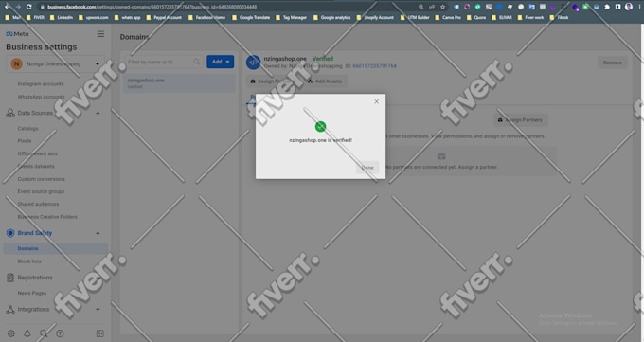Screen dimensions: 644x342
Task: Click the partners briefcase placeholder icon
Action: 441,156
